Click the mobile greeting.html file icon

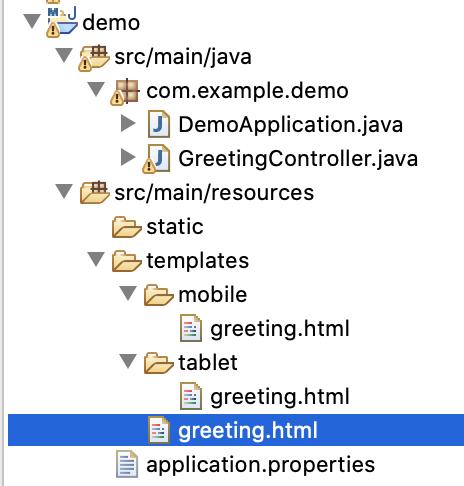point(191,329)
